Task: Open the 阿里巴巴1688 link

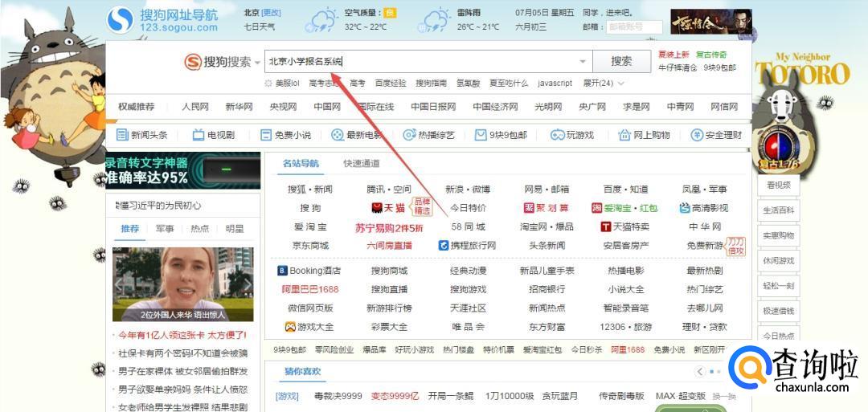Action: pos(310,289)
